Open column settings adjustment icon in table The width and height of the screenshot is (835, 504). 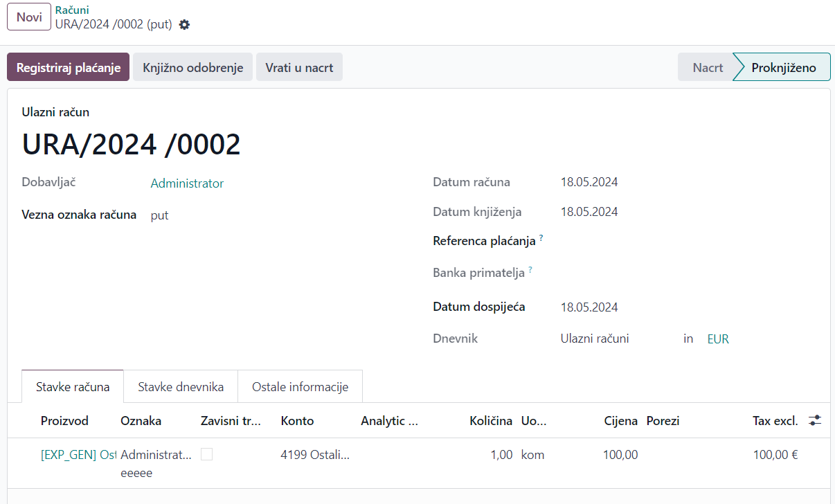coord(815,420)
